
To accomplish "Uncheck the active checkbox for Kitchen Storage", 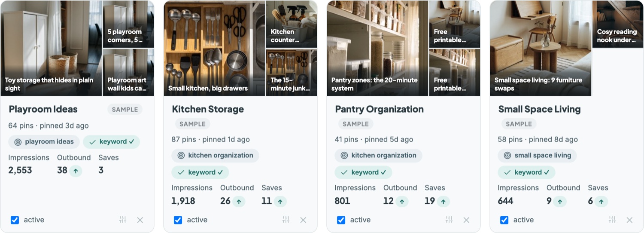I will click(x=178, y=220).
